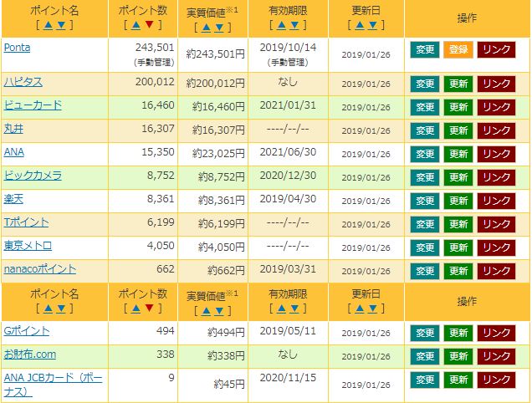The width and height of the screenshot is (532, 403).
Task: Open the ANA JCBカード bonus link
Action: (x=53, y=385)
